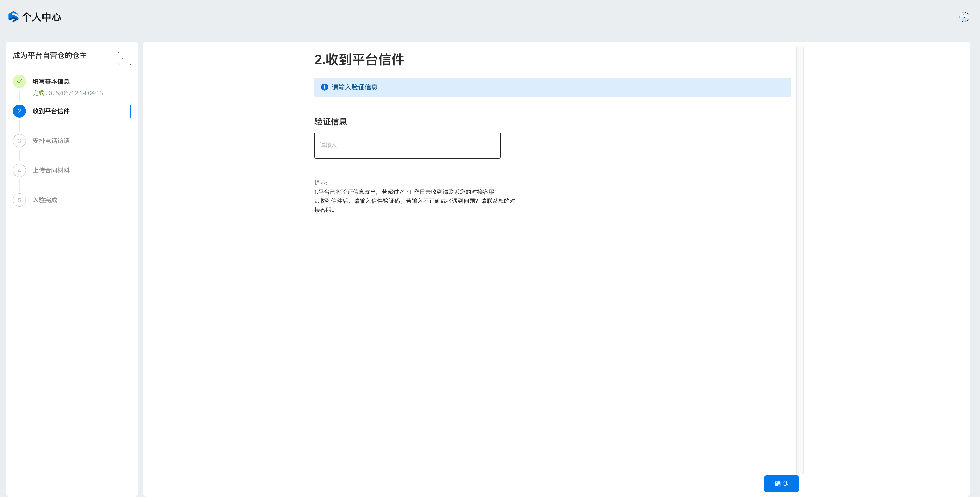Viewport: 980px width, 497px height.
Task: Focus the 验证信息 input field
Action: [x=407, y=145]
